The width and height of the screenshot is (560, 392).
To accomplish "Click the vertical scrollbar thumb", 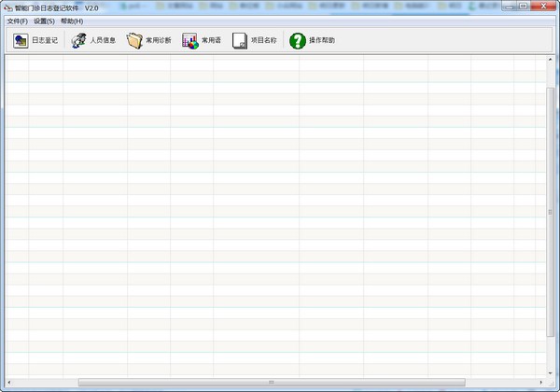I will 551,210.
